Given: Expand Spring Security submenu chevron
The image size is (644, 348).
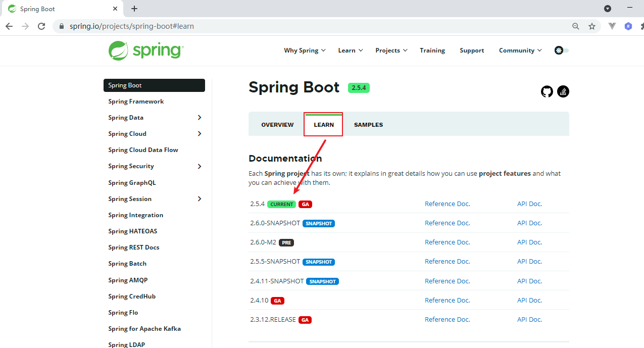Looking at the screenshot, I should (200, 166).
